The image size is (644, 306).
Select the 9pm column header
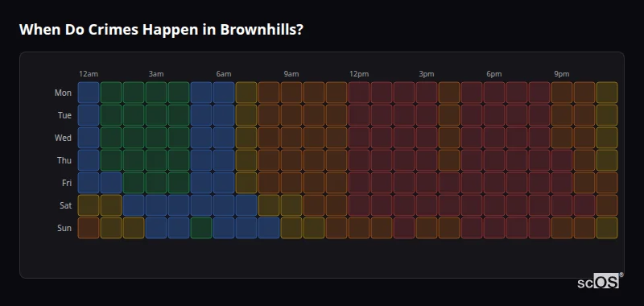(x=562, y=74)
